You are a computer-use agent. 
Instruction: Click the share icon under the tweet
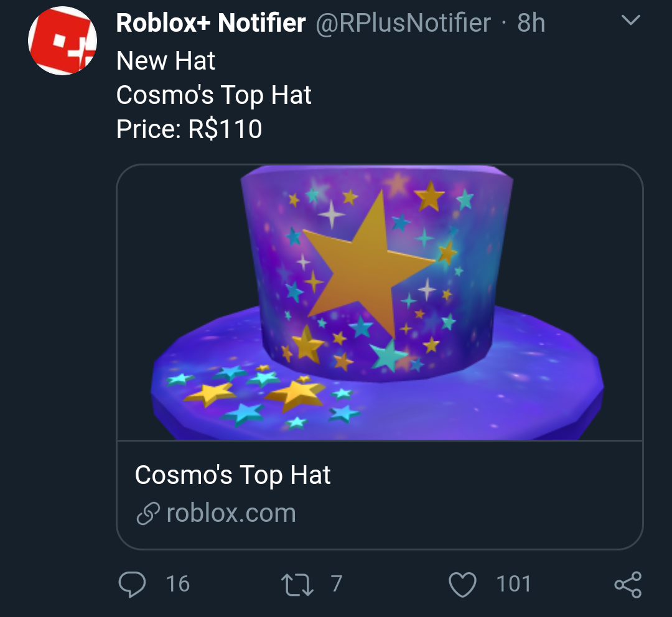[x=627, y=585]
